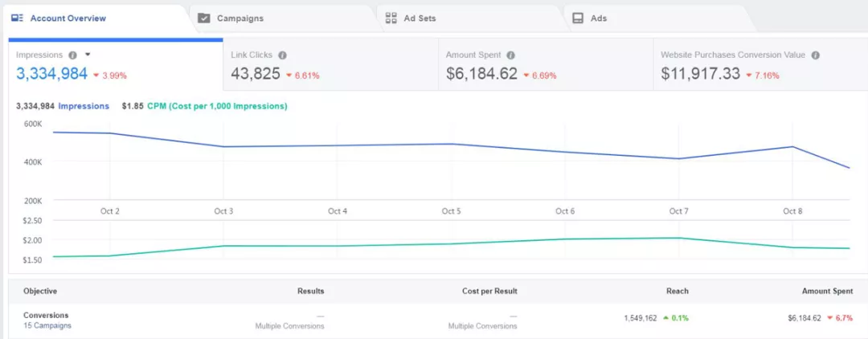The image size is (868, 339).
Task: Click the $6,184.62 value in table row
Action: [805, 318]
